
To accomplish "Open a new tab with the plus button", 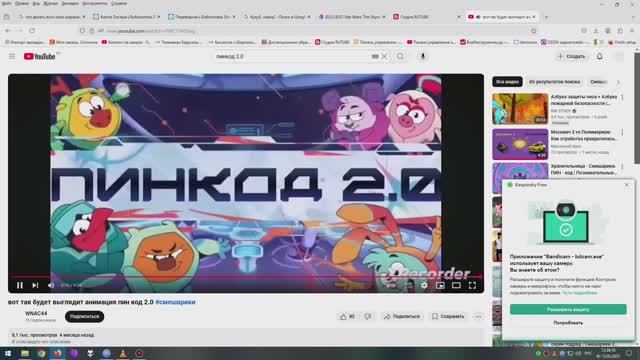I will point(546,17).
